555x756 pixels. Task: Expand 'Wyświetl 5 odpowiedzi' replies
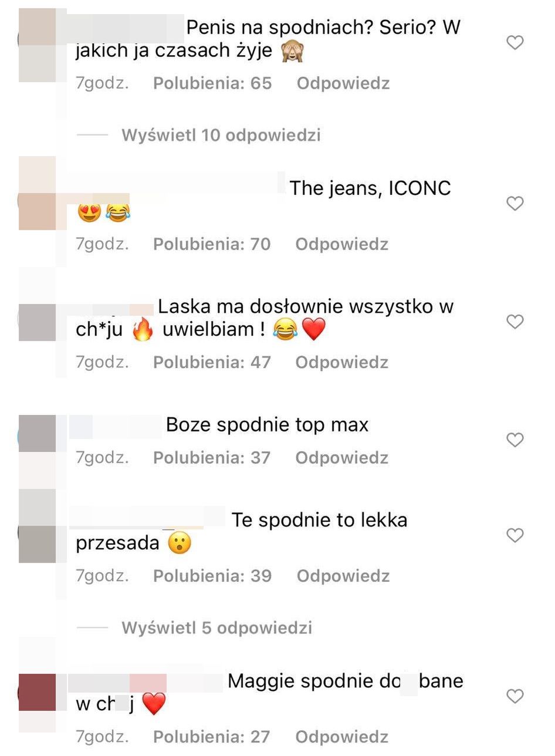tap(216, 627)
